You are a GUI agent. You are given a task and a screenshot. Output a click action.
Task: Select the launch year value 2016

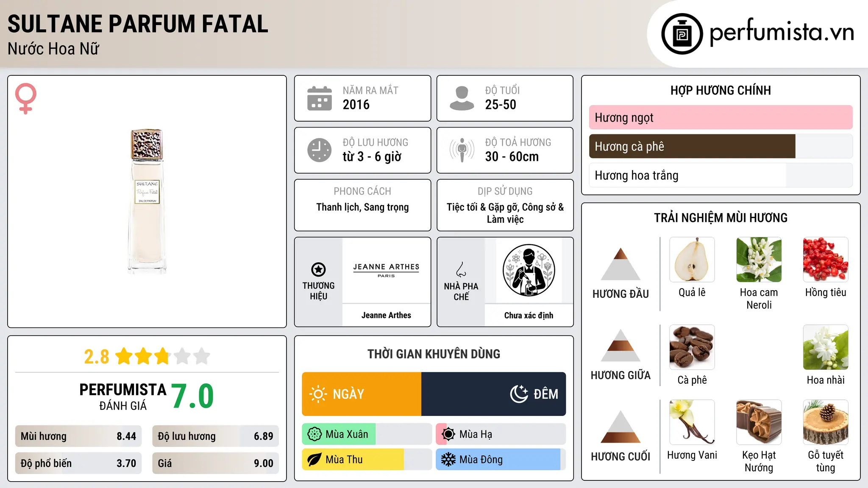click(356, 105)
